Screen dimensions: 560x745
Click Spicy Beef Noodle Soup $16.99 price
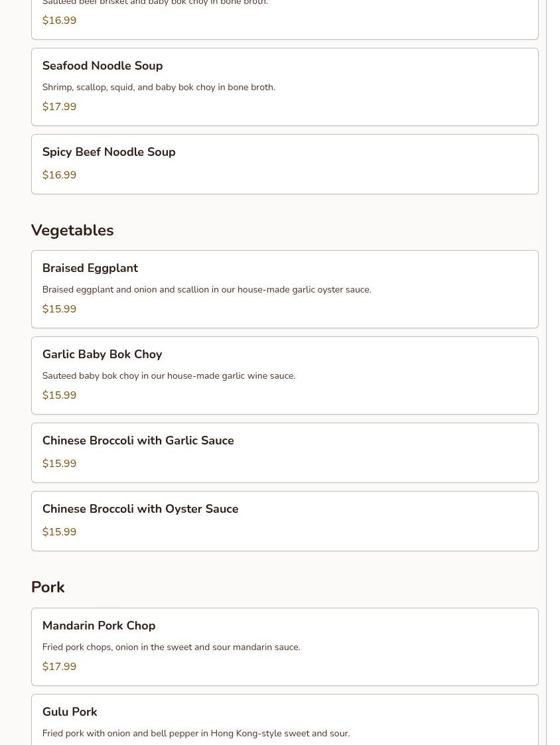(x=59, y=175)
